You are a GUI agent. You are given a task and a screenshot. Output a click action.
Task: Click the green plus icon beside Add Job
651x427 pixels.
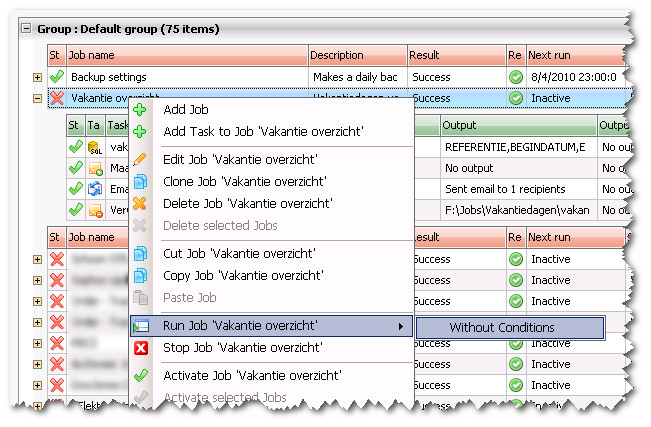[141, 109]
